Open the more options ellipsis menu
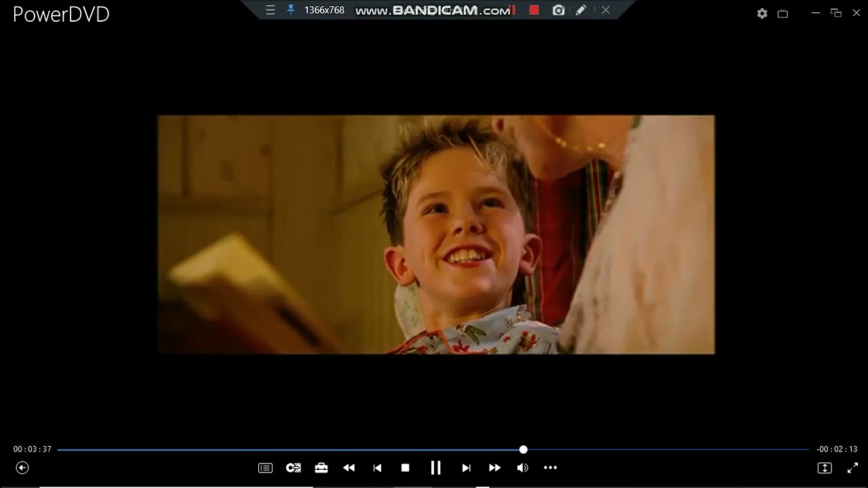This screenshot has height=488, width=868. 551,468
